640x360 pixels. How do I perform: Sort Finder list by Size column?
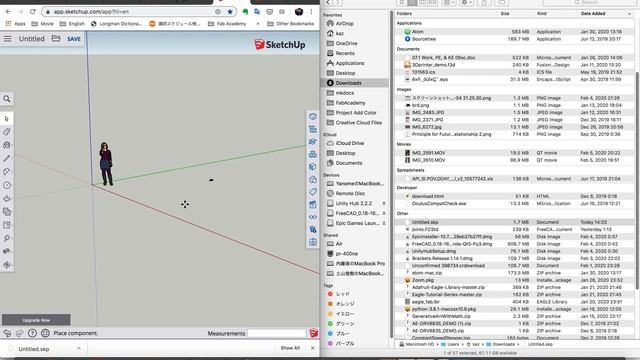click(x=505, y=13)
